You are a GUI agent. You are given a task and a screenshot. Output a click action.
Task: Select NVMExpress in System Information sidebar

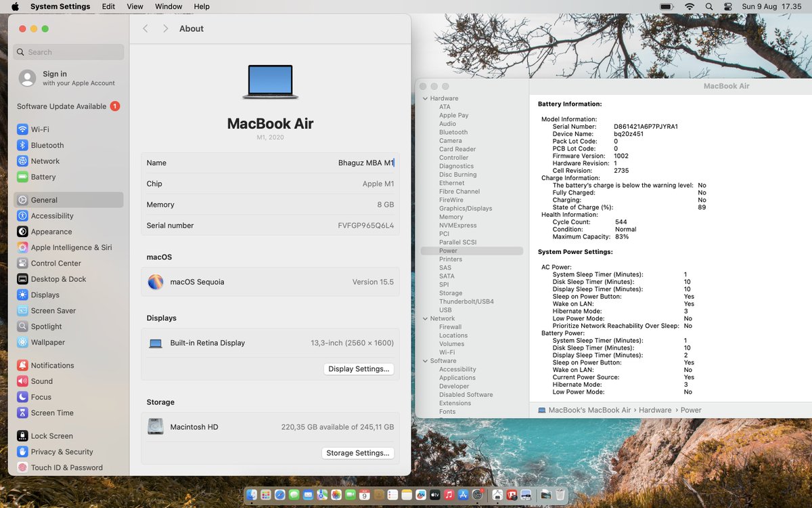pos(458,226)
